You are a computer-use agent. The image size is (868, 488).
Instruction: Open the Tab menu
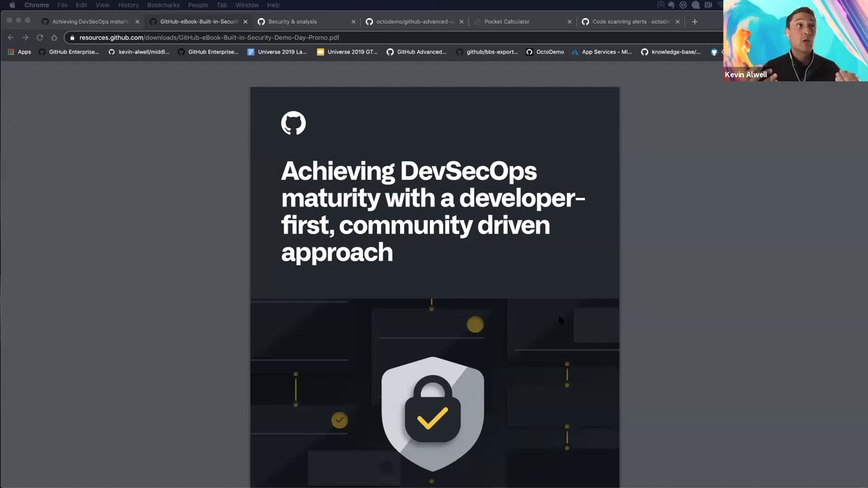(222, 5)
